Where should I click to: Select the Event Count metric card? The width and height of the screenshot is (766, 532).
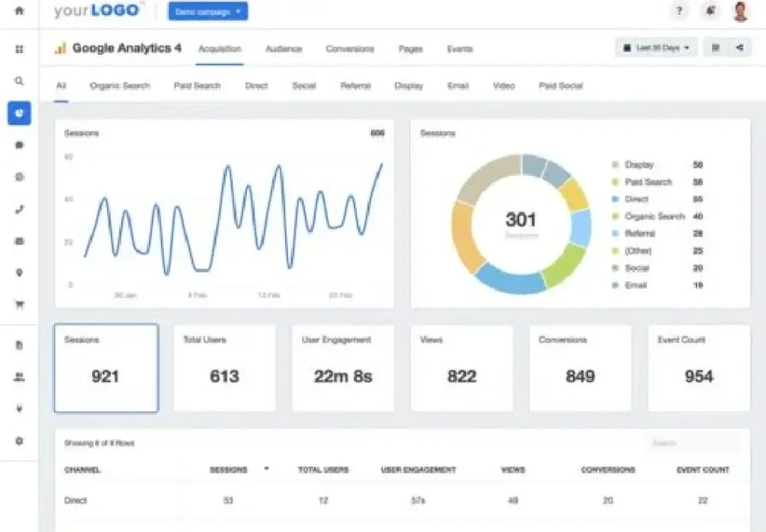[699, 367]
